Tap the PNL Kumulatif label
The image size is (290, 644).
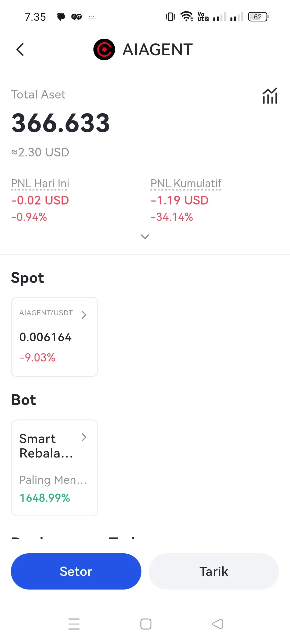(x=186, y=184)
